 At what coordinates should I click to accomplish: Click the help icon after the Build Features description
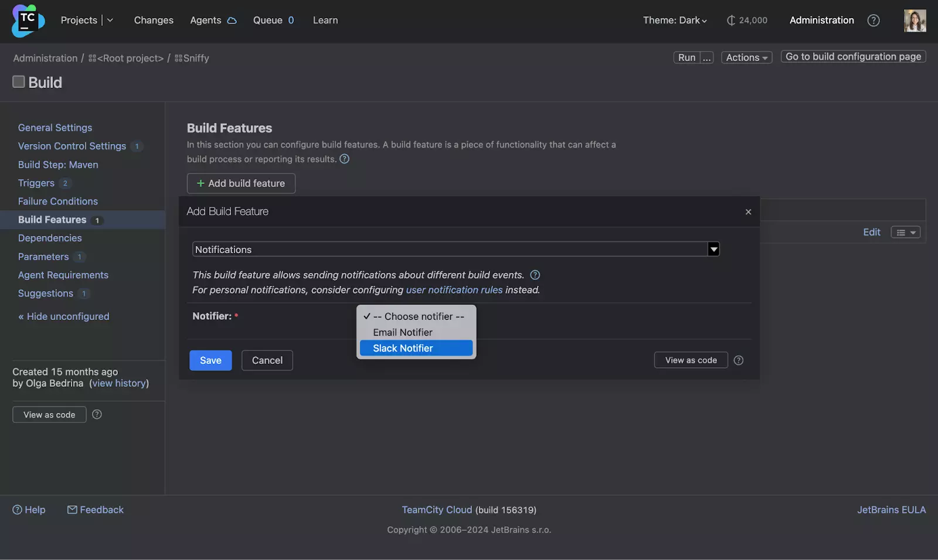(x=344, y=159)
